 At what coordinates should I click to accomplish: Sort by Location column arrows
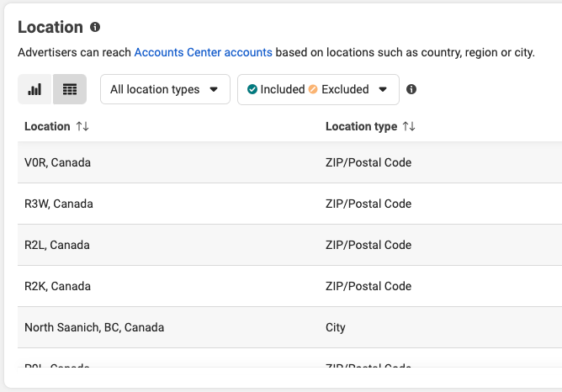(82, 126)
